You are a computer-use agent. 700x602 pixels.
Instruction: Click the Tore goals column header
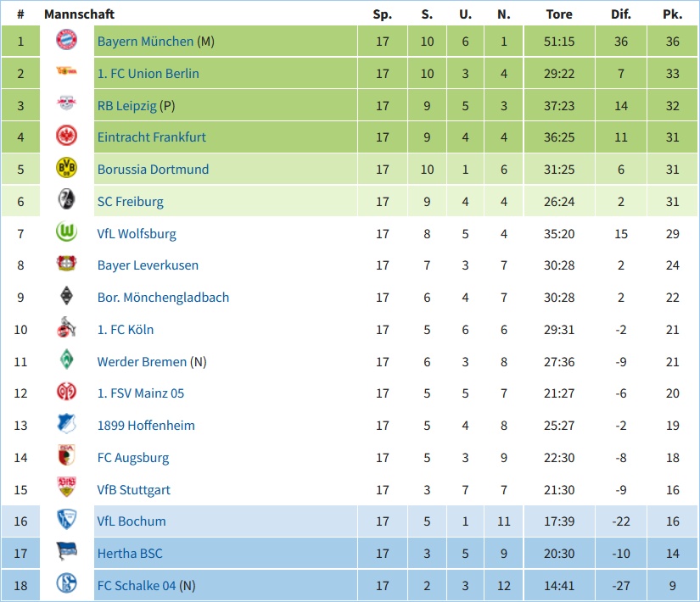click(x=559, y=14)
